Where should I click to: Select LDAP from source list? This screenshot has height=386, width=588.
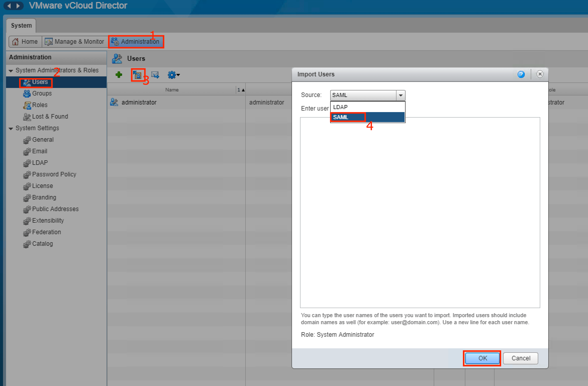[340, 107]
